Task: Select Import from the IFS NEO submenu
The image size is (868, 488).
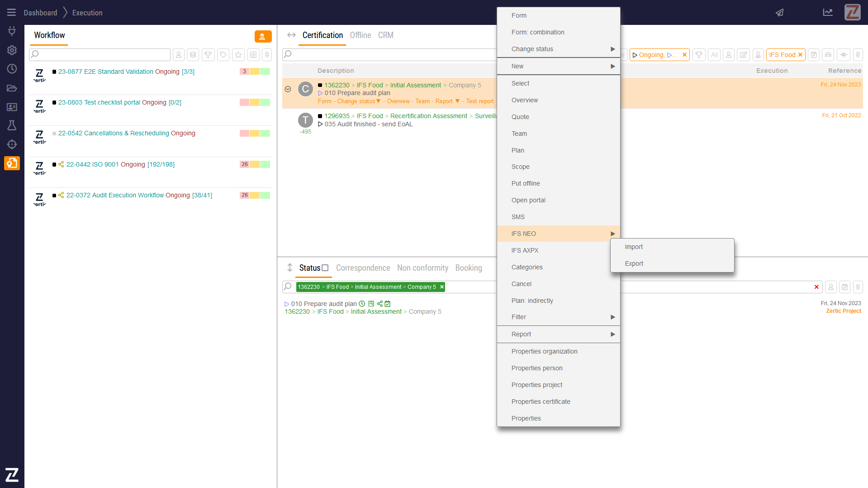Action: [634, 247]
